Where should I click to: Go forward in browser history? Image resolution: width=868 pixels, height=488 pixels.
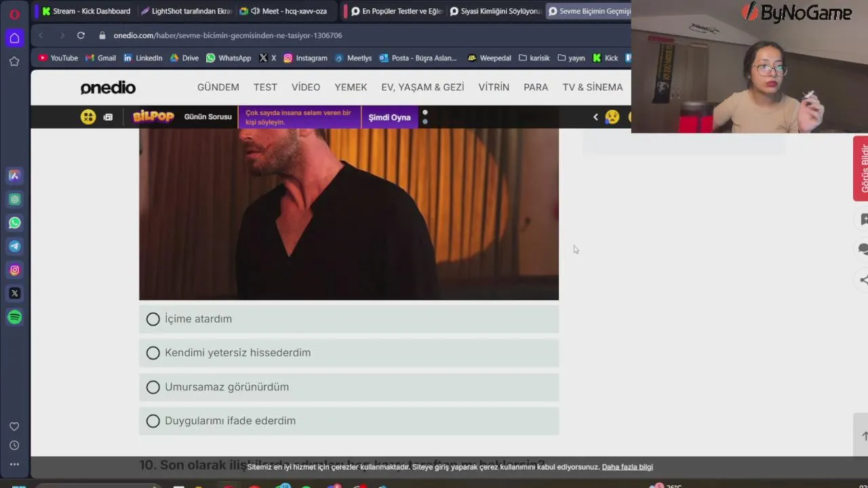tap(62, 35)
